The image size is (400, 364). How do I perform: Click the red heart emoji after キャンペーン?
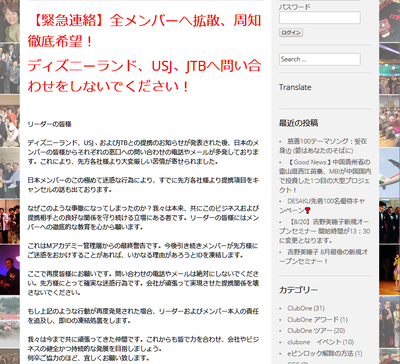[x=307, y=210]
